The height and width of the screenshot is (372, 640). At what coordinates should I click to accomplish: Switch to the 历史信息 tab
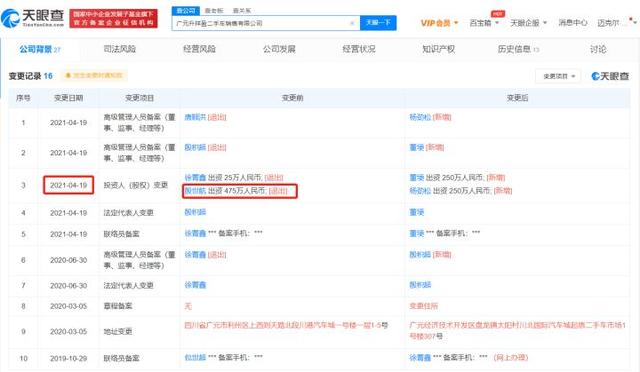(518, 49)
